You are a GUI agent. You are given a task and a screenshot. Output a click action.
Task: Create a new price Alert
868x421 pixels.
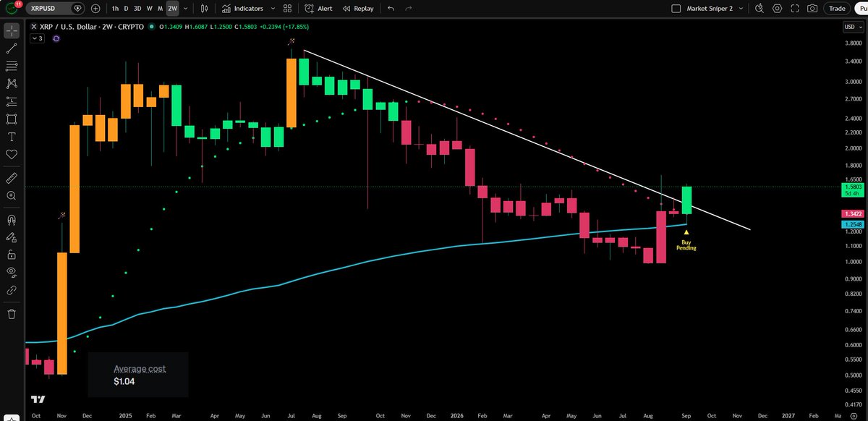click(319, 9)
